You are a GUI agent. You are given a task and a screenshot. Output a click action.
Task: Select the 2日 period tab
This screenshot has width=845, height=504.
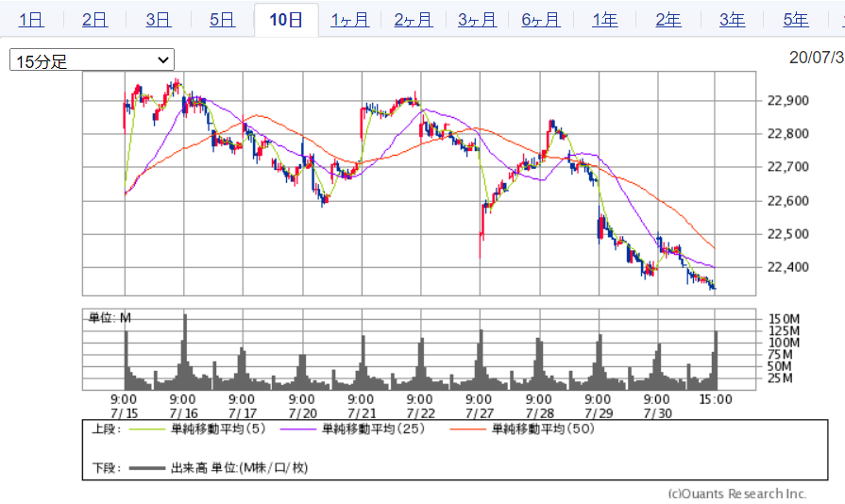tap(94, 19)
